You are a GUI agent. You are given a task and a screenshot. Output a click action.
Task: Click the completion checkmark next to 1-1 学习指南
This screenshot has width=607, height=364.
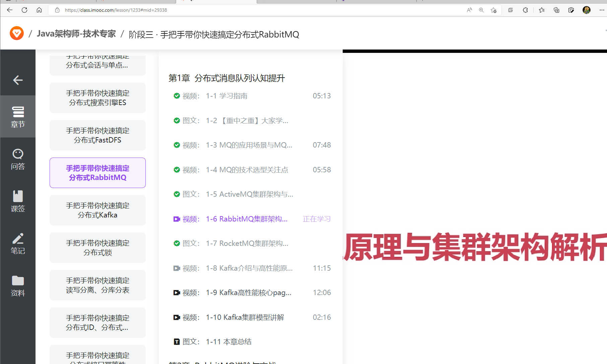point(177,96)
